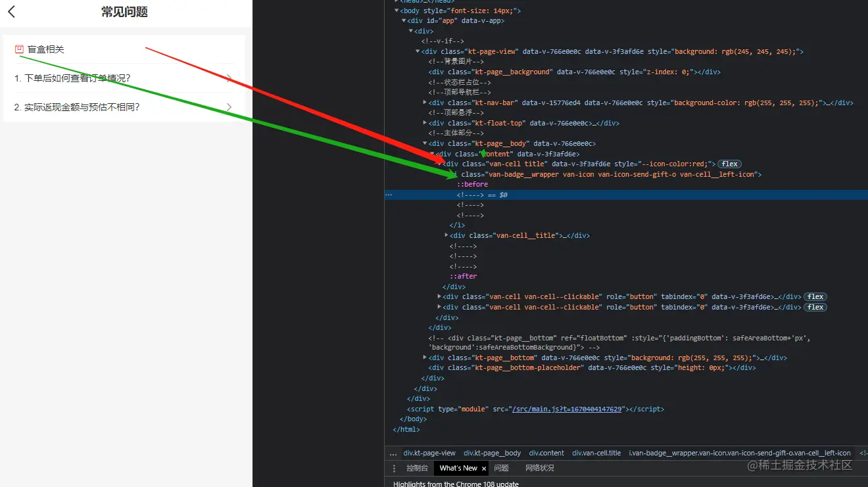The width and height of the screenshot is (868, 487).
Task: Close the What's New drawer tab
Action: (484, 468)
